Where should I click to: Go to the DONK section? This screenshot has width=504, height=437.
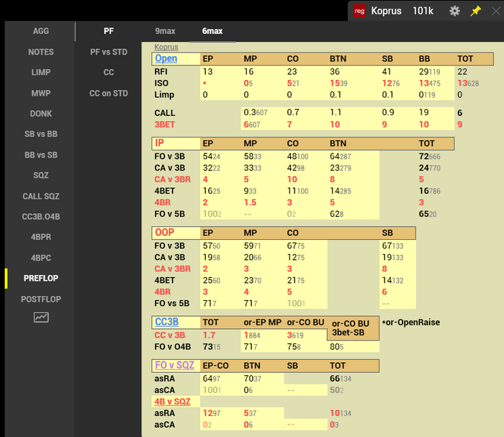click(41, 114)
